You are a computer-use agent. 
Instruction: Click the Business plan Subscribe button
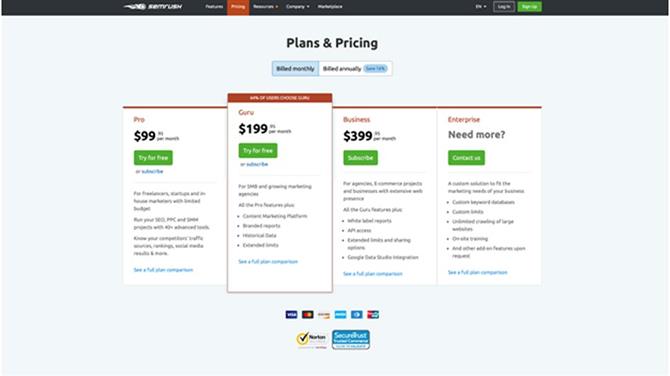(360, 158)
